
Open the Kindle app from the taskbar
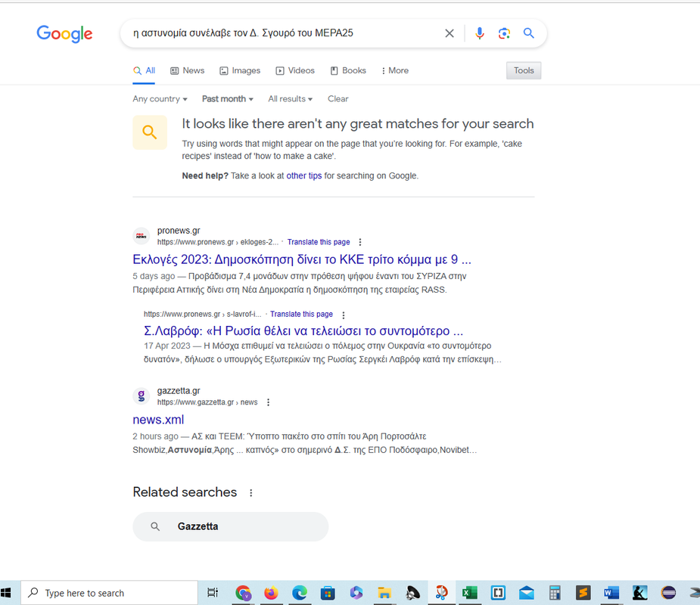[x=639, y=593]
